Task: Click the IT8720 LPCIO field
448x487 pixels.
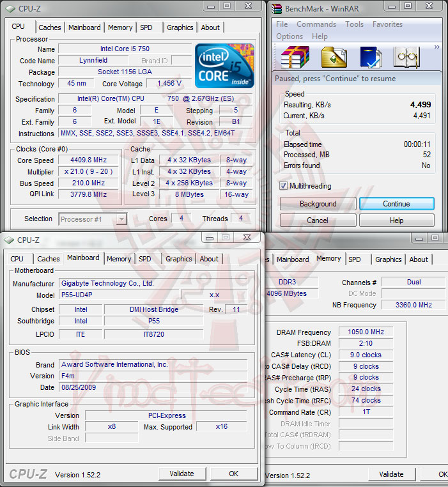Action: pyautogui.click(x=154, y=334)
